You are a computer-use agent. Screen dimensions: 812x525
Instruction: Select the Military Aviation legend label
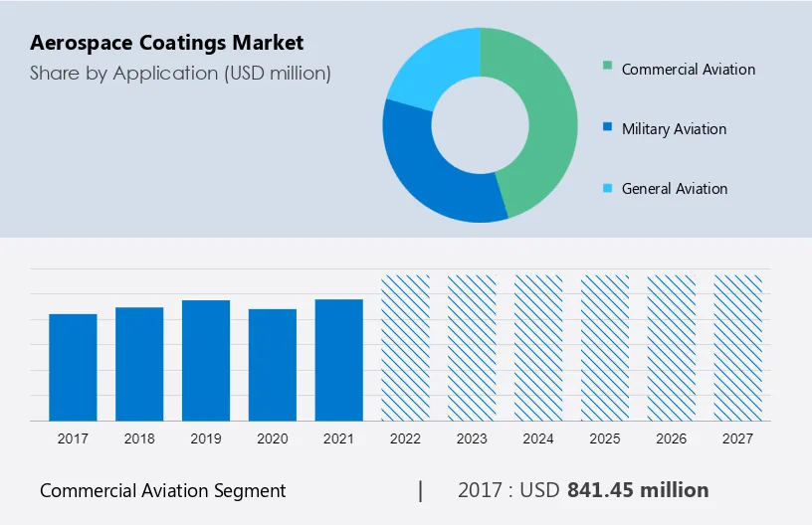pos(674,129)
